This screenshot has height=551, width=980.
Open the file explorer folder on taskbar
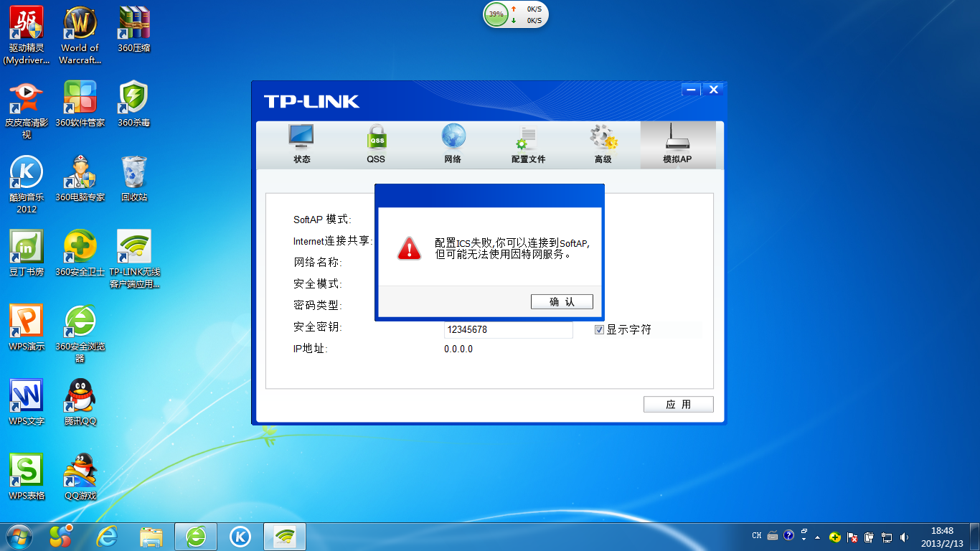pyautogui.click(x=151, y=536)
